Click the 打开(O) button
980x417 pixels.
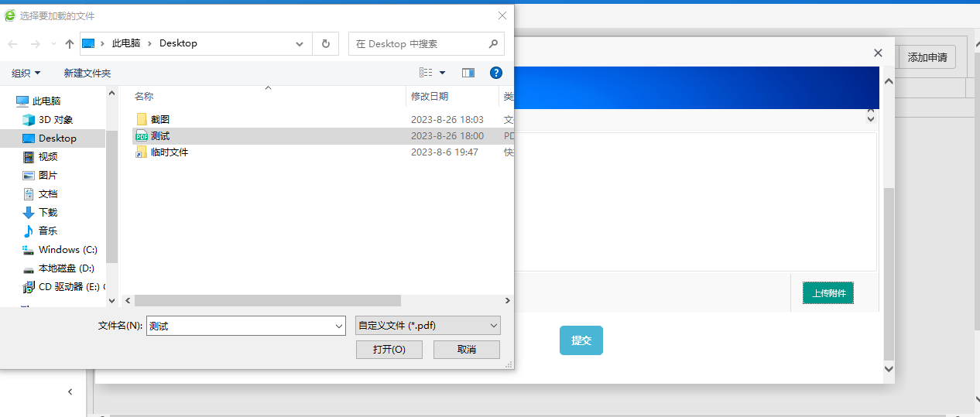pos(389,350)
